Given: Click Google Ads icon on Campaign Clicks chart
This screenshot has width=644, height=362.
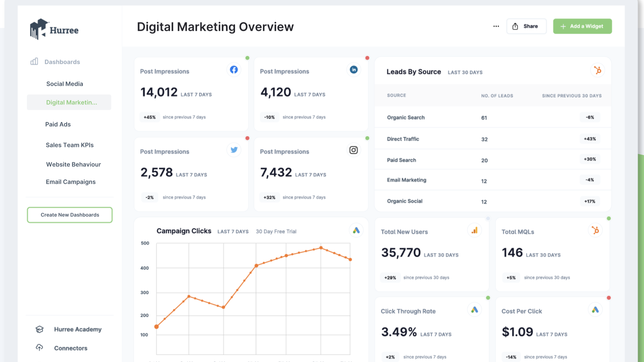Looking at the screenshot, I should tap(356, 230).
